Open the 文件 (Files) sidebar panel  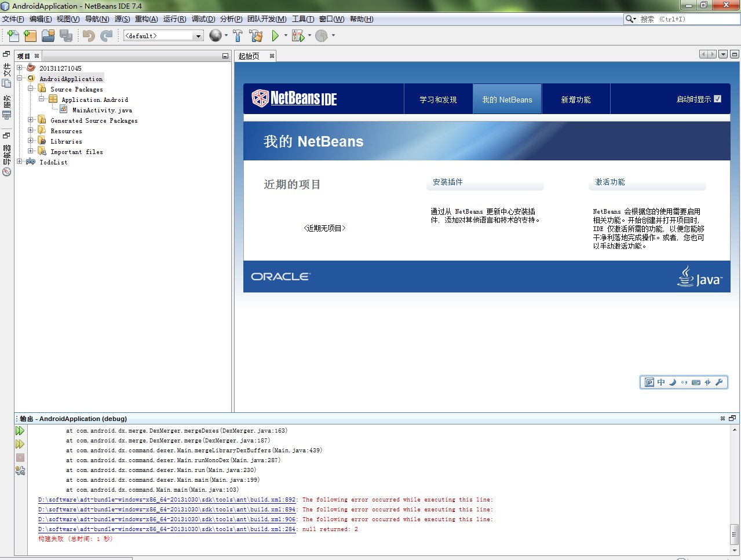[7, 75]
